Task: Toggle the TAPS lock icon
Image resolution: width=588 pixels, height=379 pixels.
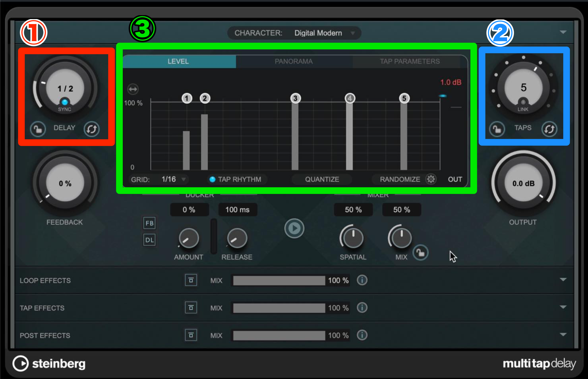Action: pyautogui.click(x=497, y=129)
